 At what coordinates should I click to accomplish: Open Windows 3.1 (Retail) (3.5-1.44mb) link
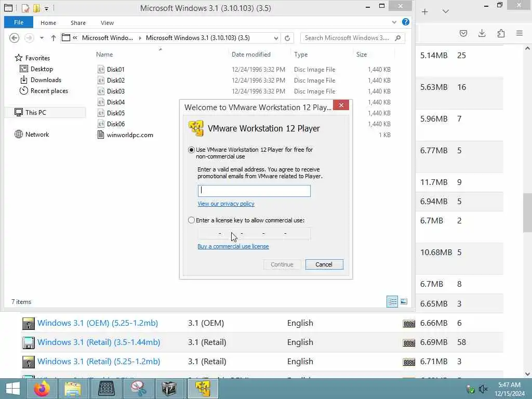pos(99,342)
